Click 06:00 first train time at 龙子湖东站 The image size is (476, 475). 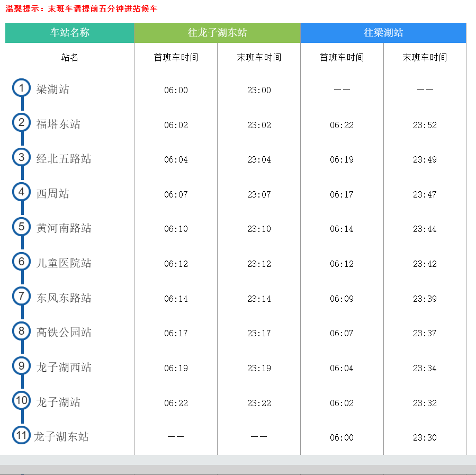click(342, 437)
